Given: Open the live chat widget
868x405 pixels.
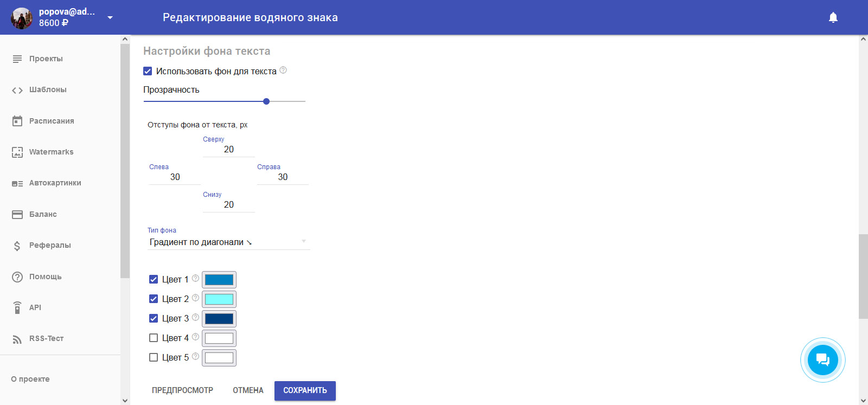Looking at the screenshot, I should click(822, 359).
